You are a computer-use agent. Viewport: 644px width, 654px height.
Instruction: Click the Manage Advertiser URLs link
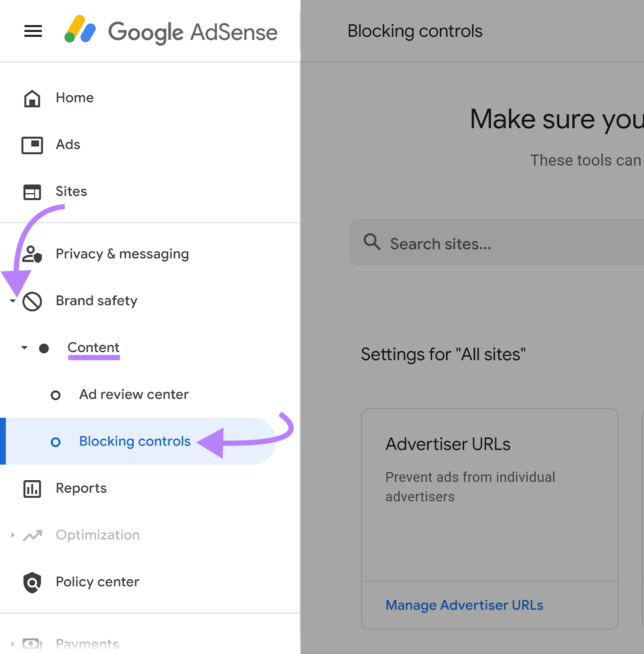pyautogui.click(x=464, y=605)
